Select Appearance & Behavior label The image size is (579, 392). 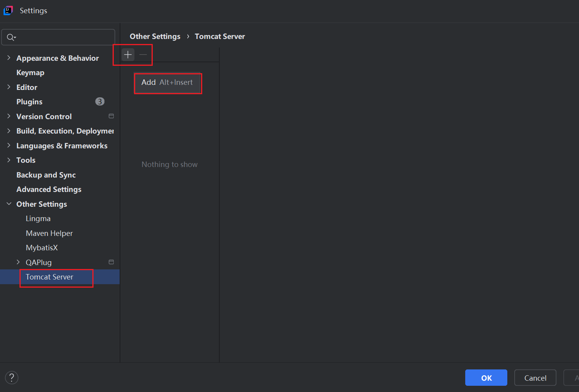click(x=58, y=58)
